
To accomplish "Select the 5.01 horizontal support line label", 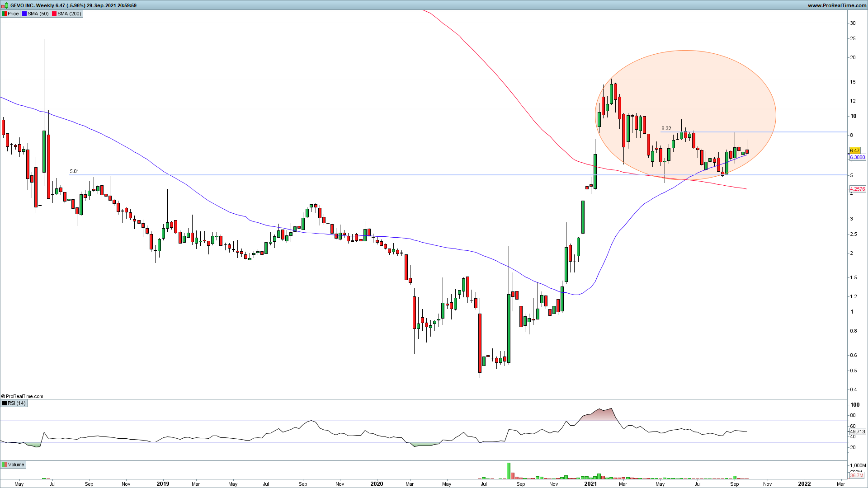I will (74, 171).
